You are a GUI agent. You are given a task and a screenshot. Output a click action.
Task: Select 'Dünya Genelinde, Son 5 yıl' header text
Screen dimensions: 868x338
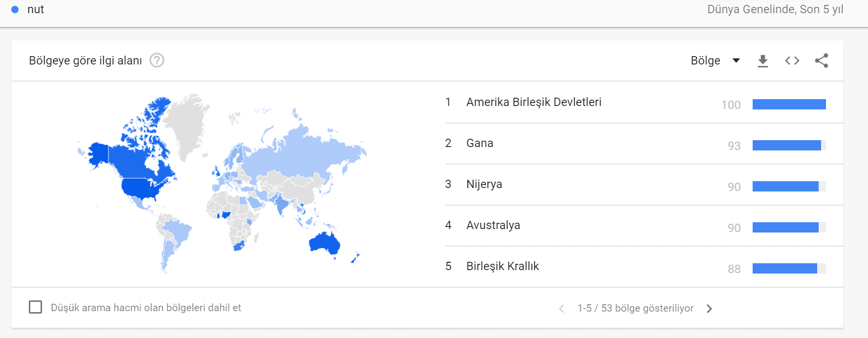[x=775, y=8]
